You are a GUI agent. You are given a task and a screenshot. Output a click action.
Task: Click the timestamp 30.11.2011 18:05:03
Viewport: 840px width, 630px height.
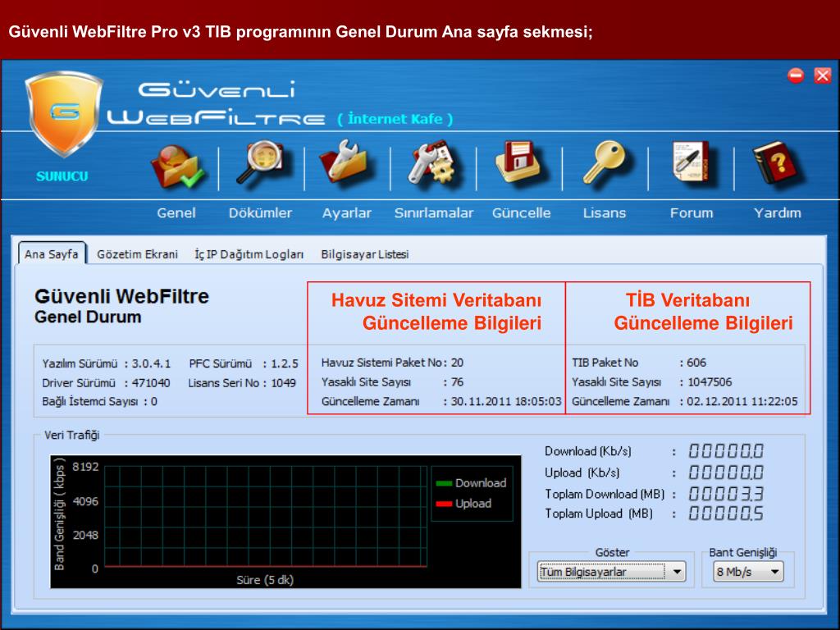tap(506, 401)
